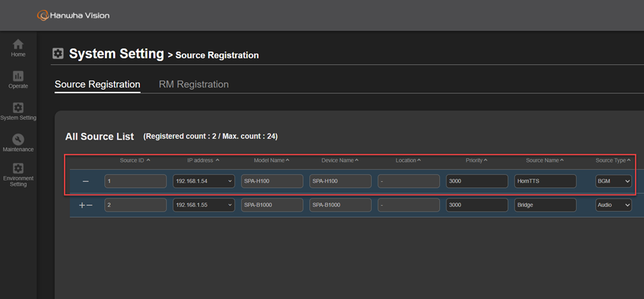Expand the Audio Source Type dropdown
This screenshot has width=644, height=299.
tap(613, 205)
